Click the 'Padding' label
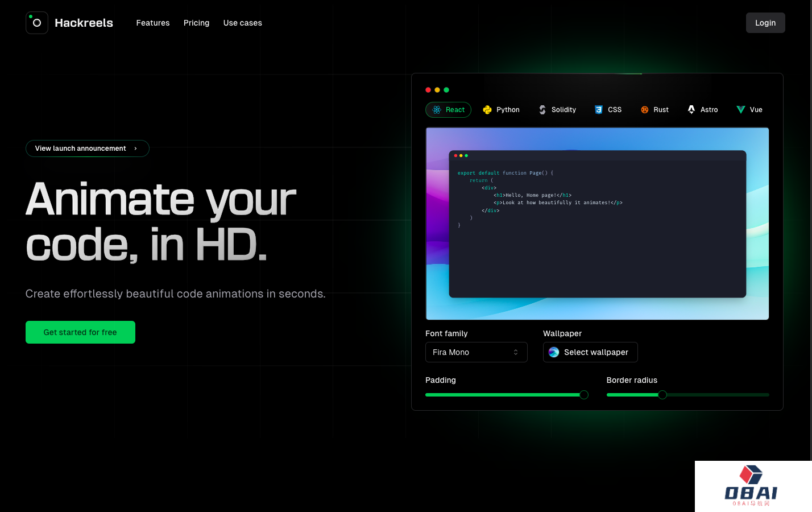Screen dimensions: 812x512 (441, 380)
